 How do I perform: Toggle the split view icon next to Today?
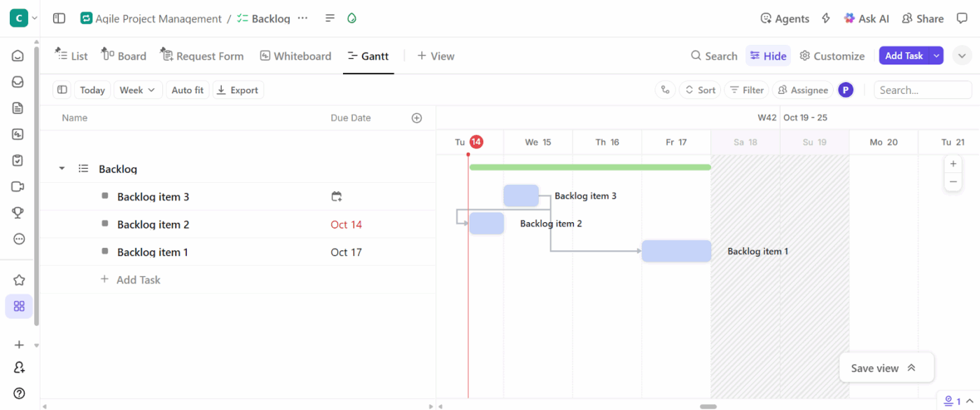coord(62,90)
